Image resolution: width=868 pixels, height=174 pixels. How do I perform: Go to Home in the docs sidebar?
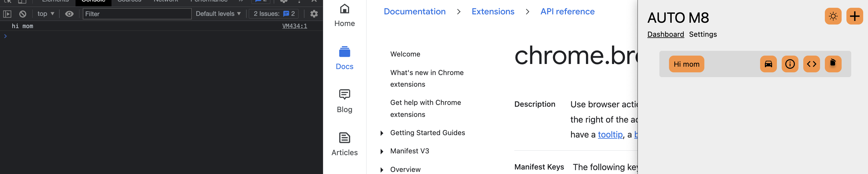point(344,15)
